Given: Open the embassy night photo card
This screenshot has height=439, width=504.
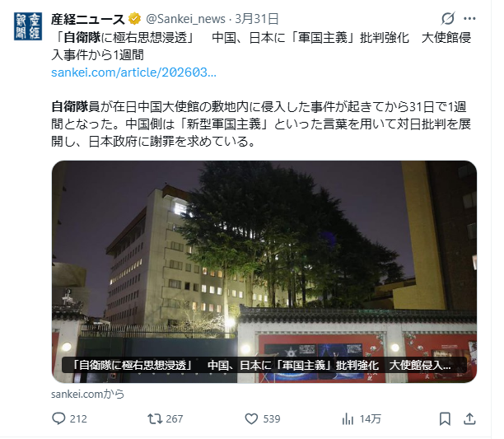Looking at the screenshot, I should (264, 272).
